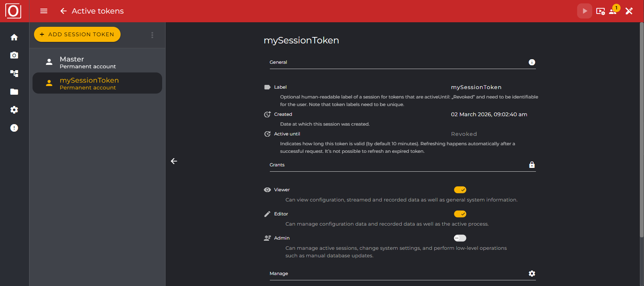Toggle the Viewer grant switch
This screenshot has height=286, width=644.
(460, 190)
